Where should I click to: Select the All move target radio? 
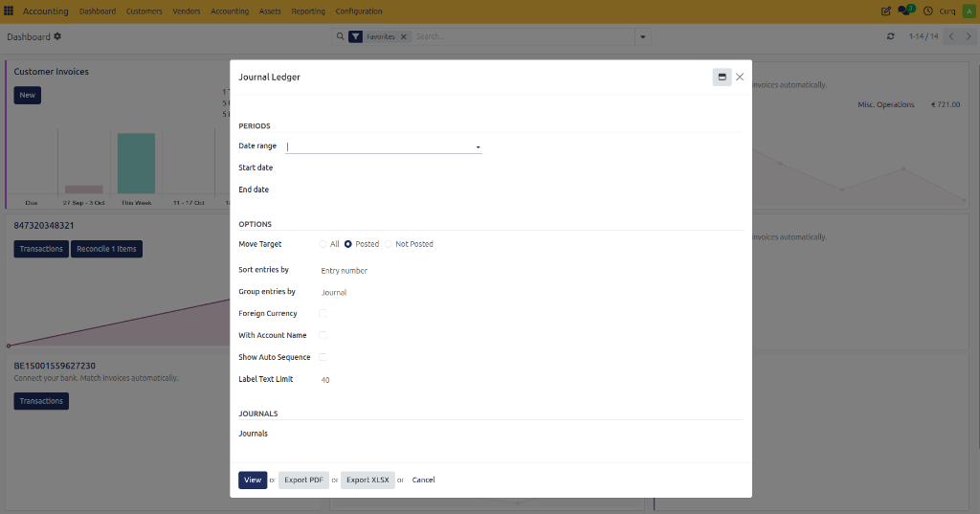tap(323, 244)
